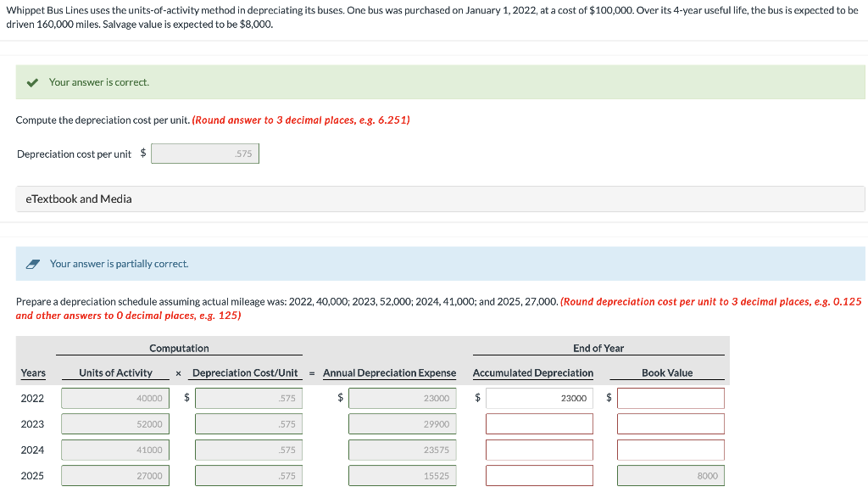Click 2022 Accumulated Depreciation field showing 23000

[x=539, y=398]
